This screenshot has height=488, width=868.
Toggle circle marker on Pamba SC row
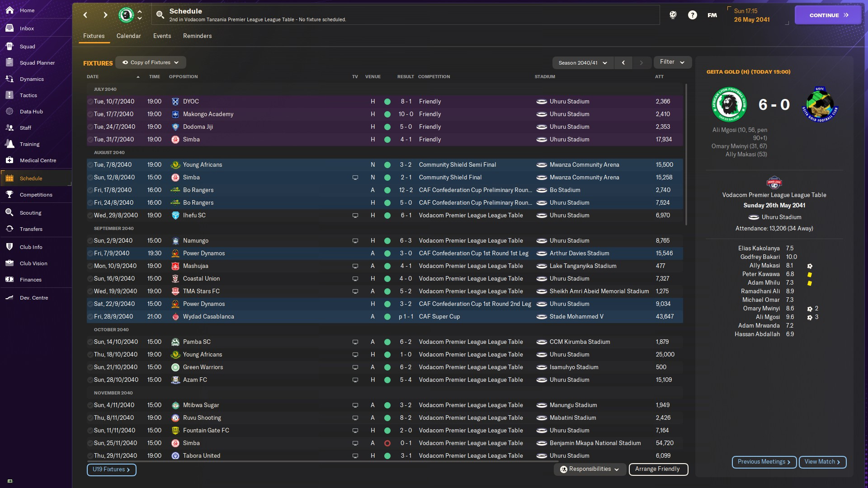[90, 342]
